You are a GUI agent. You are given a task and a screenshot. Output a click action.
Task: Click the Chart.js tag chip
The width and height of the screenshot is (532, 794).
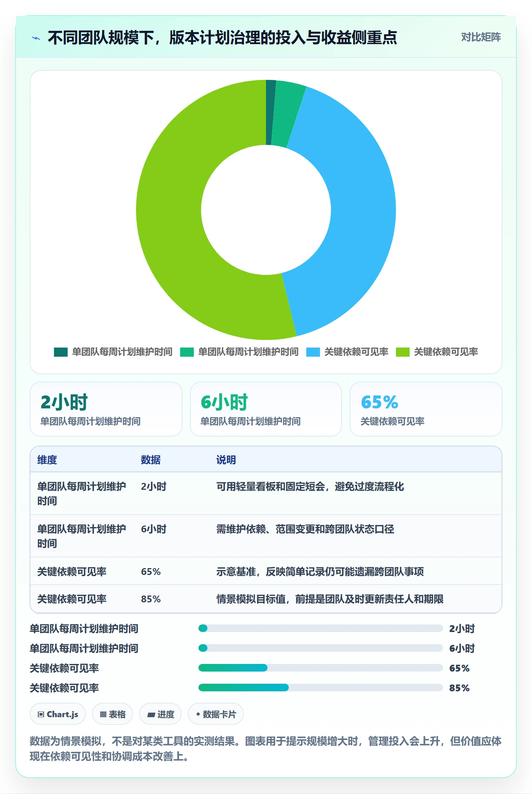click(x=58, y=714)
